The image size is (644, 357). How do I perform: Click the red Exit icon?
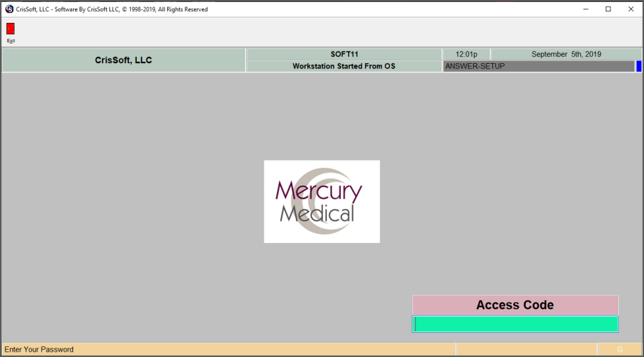tap(11, 28)
